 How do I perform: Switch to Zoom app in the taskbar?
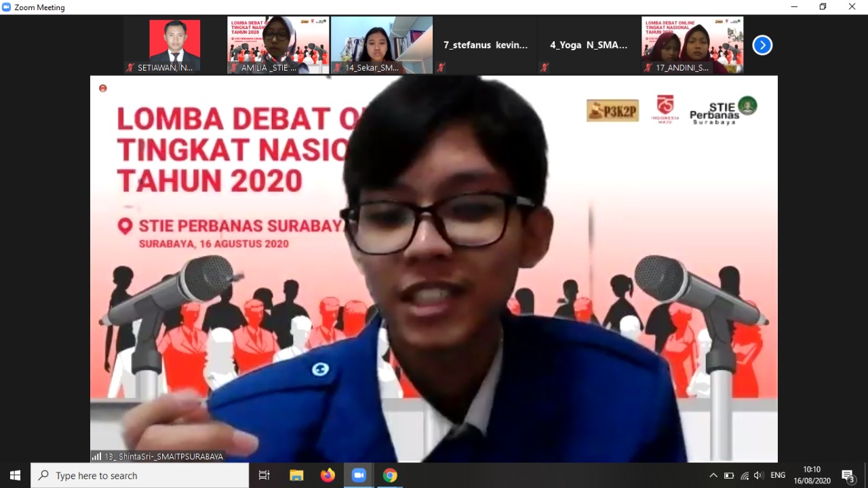tap(359, 475)
